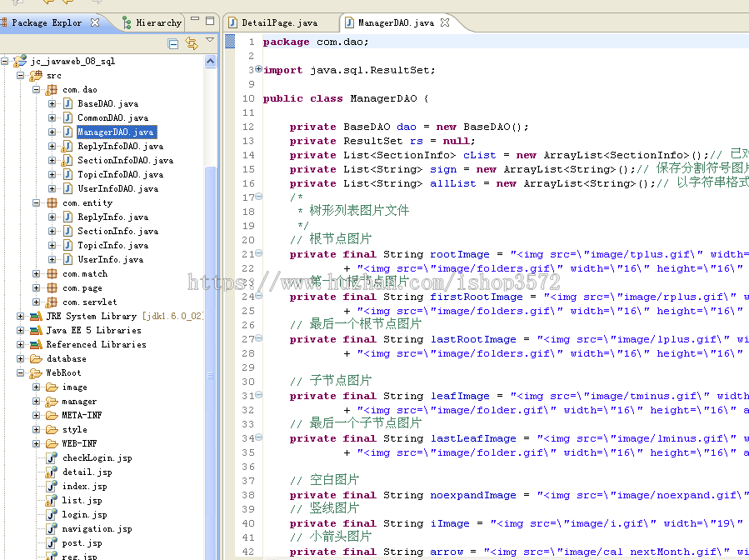Expand folded imports at line 3
This screenshot has height=560, width=749.
pos(258,69)
